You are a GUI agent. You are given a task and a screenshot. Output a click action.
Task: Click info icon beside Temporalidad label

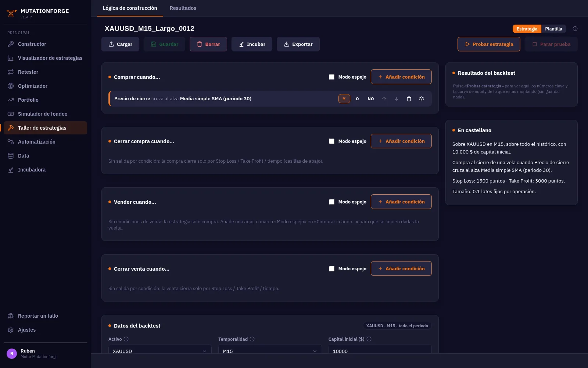click(252, 339)
